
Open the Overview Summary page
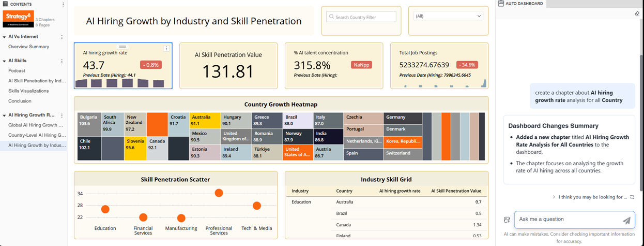pyautogui.click(x=28, y=47)
